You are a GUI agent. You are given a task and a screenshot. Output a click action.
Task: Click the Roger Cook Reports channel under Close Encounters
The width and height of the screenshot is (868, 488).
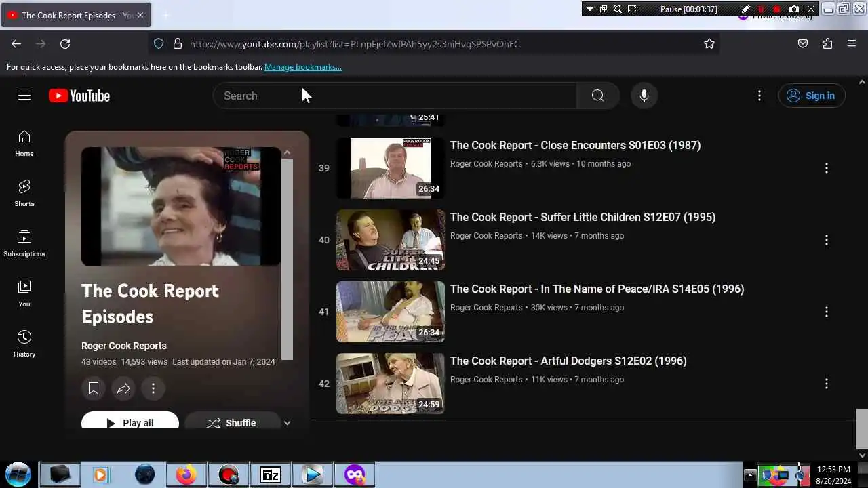click(486, 164)
